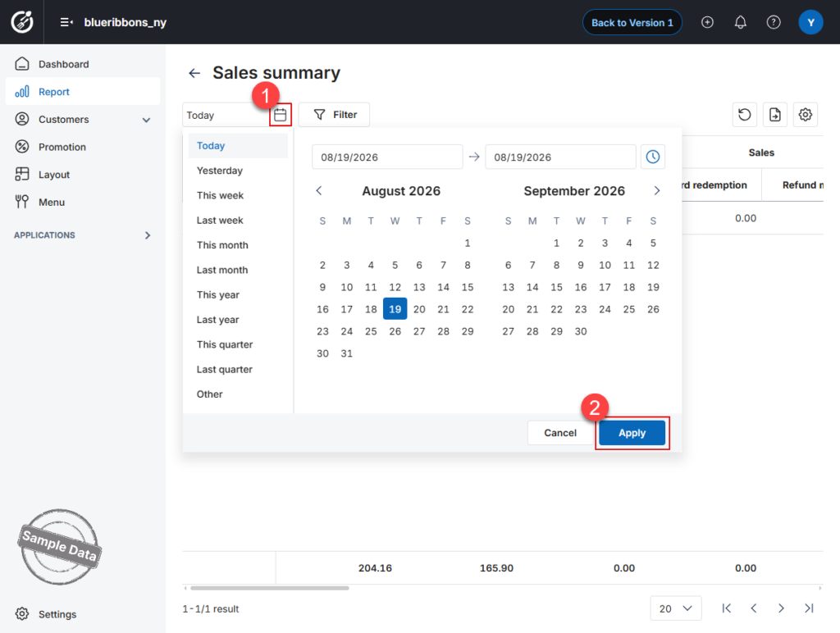Click the add plus icon in header
This screenshot has width=840, height=633.
(x=707, y=22)
